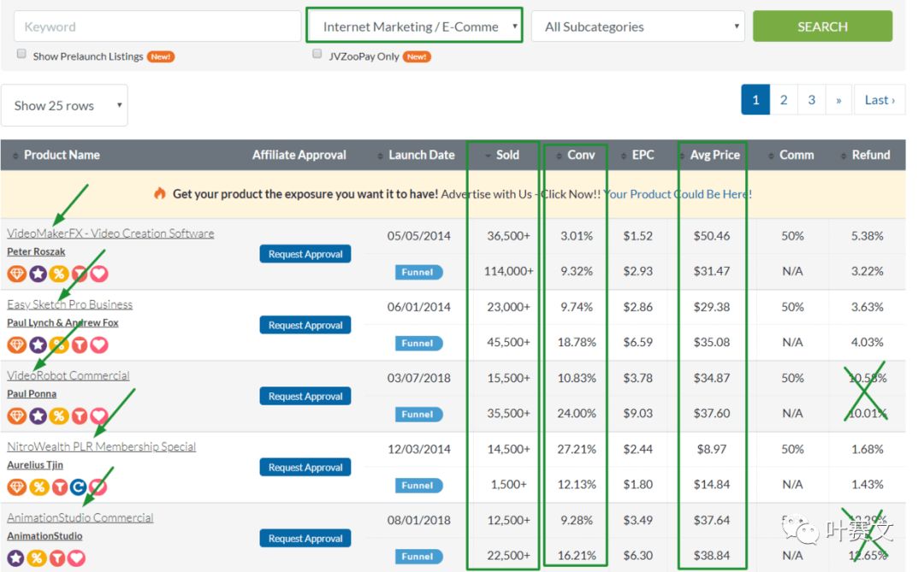Open VideoMakerFX - Video Creation Software link
The width and height of the screenshot is (924, 572).
pos(110,233)
